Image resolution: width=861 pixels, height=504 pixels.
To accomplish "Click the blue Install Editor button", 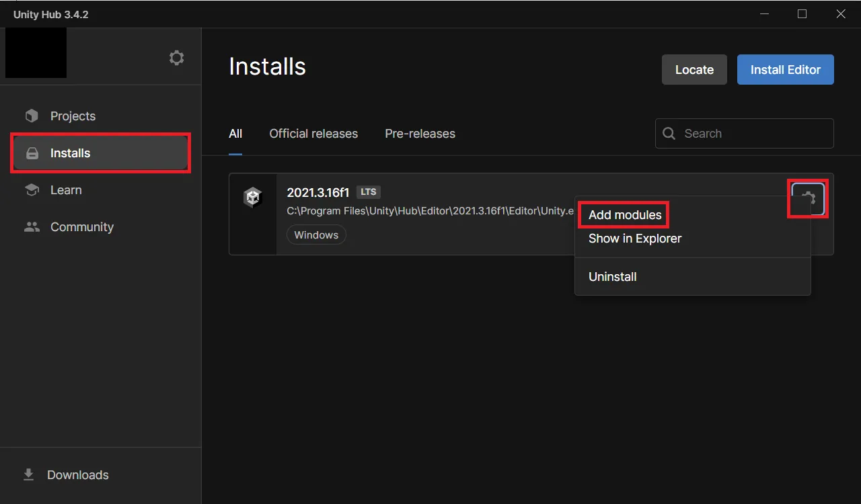I will pos(785,70).
